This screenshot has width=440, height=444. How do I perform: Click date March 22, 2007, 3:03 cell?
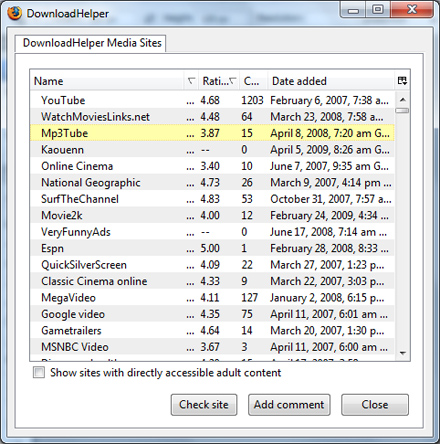[327, 281]
